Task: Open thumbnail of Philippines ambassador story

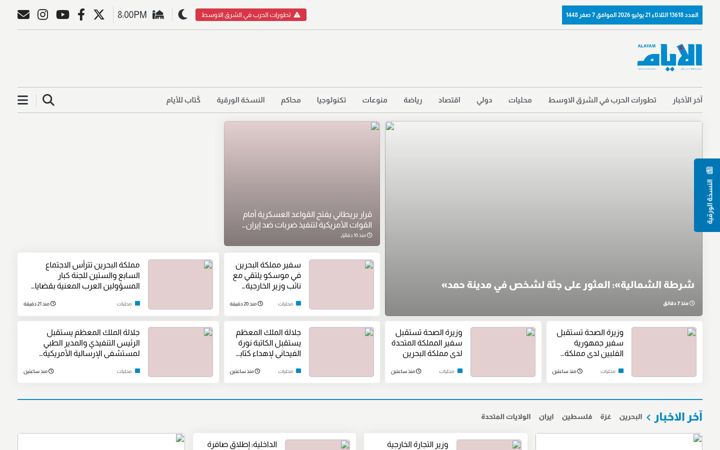Action: coord(664,352)
